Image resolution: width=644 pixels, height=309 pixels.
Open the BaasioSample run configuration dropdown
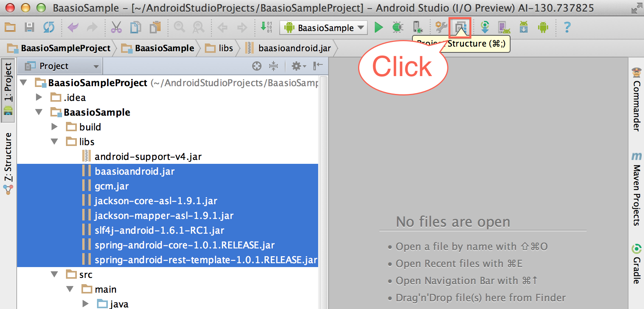(x=324, y=28)
